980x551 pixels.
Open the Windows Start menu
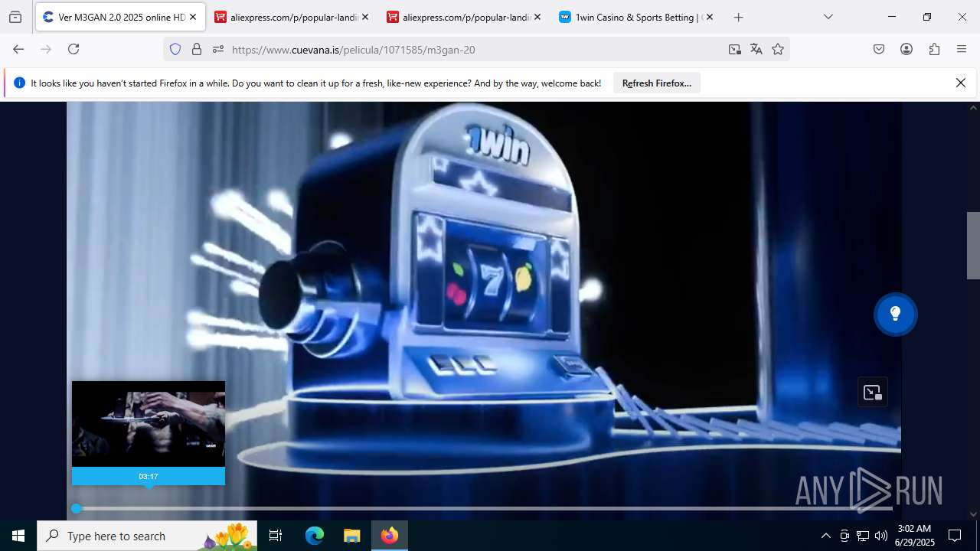pyautogui.click(x=18, y=536)
